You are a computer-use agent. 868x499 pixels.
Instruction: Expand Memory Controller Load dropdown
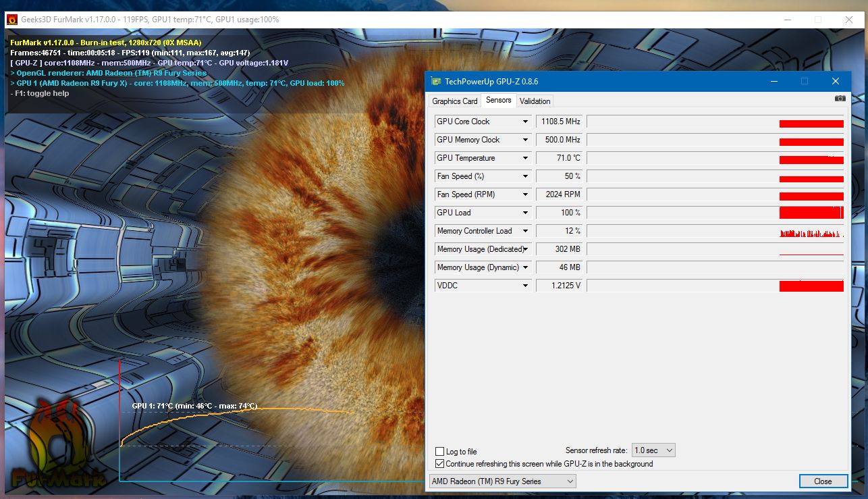click(525, 231)
